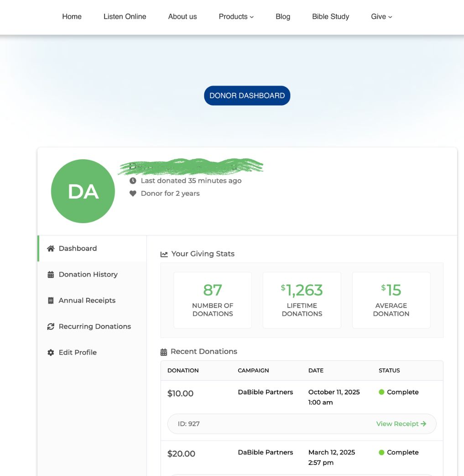This screenshot has height=476, width=464.
Task: Click the house icon beside Dashboard
Action: 51,249
